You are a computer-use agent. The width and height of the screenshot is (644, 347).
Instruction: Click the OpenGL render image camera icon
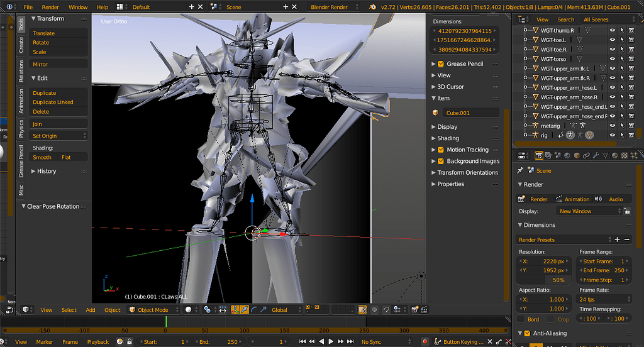(415, 310)
